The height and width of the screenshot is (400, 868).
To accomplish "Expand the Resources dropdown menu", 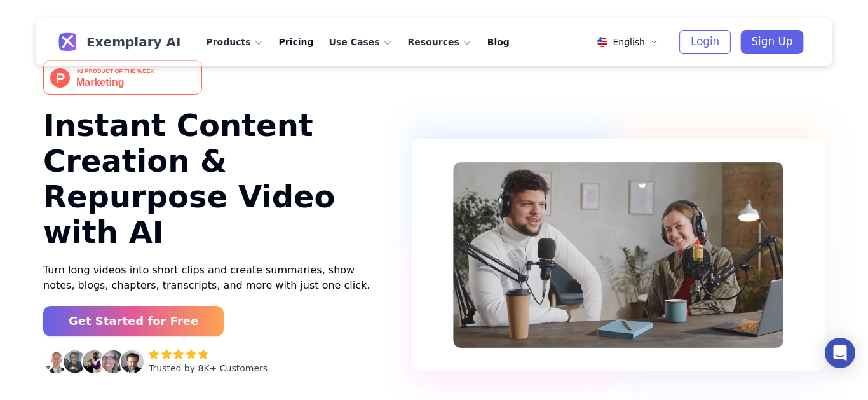I will pyautogui.click(x=439, y=42).
